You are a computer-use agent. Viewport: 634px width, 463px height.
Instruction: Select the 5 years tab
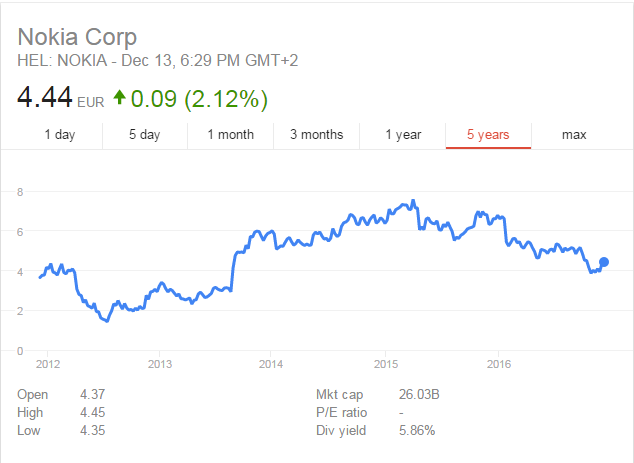tap(488, 134)
